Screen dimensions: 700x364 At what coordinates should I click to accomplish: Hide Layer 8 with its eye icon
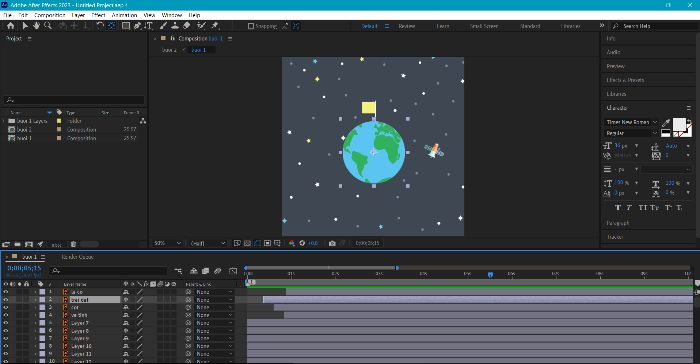point(6,331)
